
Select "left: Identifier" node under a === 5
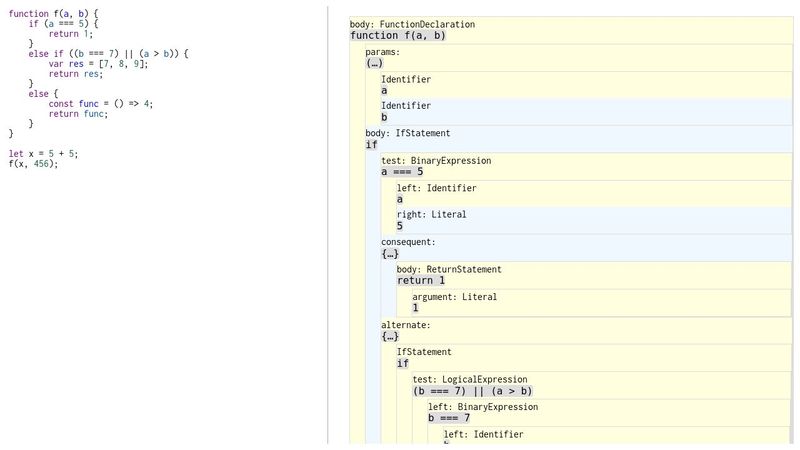(437, 188)
